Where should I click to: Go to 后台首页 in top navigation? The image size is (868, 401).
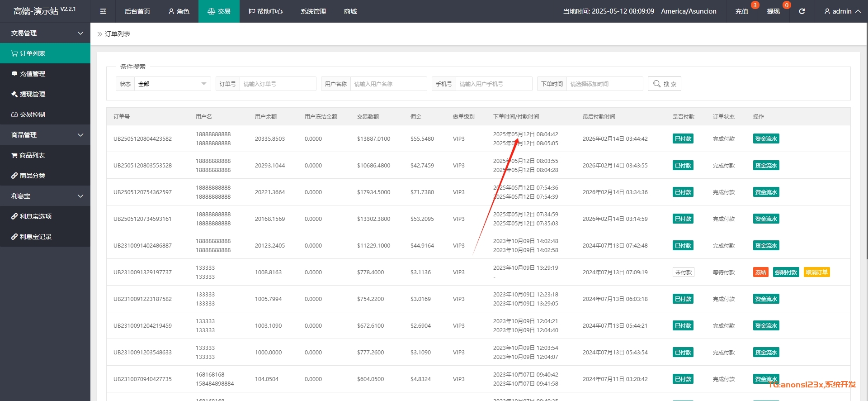[137, 11]
